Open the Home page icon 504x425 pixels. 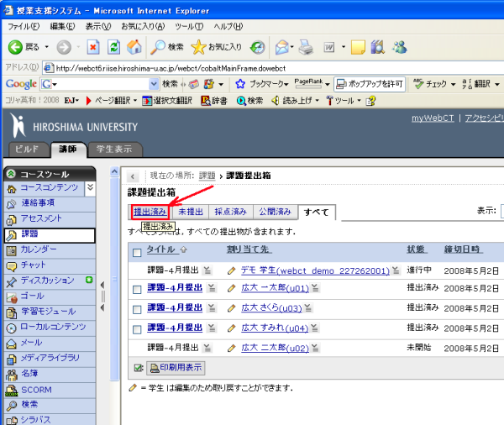[134, 47]
